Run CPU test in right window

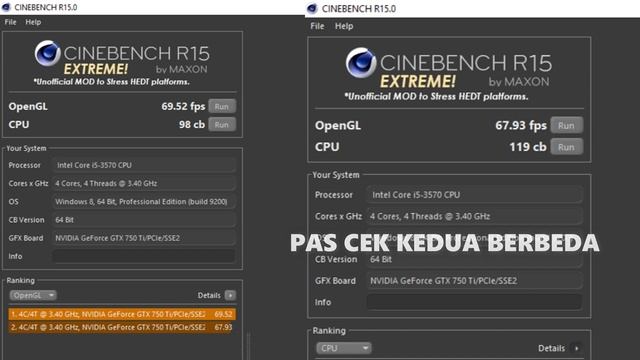[x=566, y=147]
